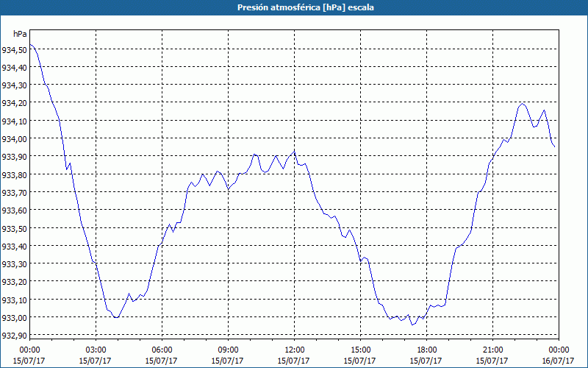Select the 934,00 y-axis label
The image size is (588, 368).
(x=14, y=139)
